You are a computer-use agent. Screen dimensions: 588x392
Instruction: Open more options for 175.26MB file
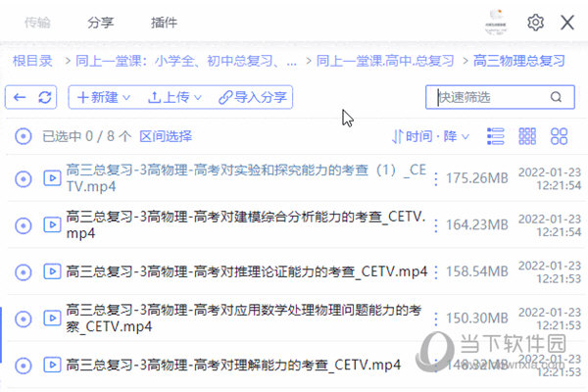(x=436, y=178)
